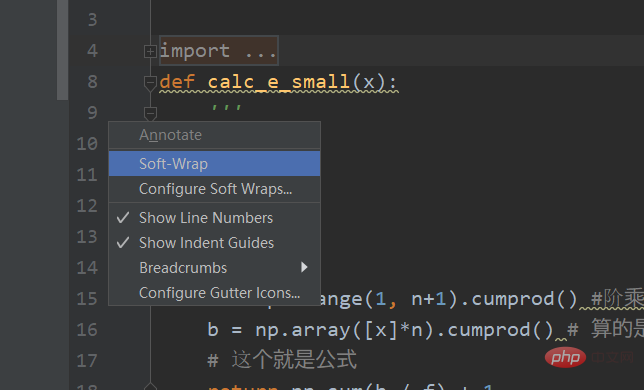This screenshot has width=644, height=390.
Task: Collapse the docstring fold marker on line 9
Action: tap(150, 114)
